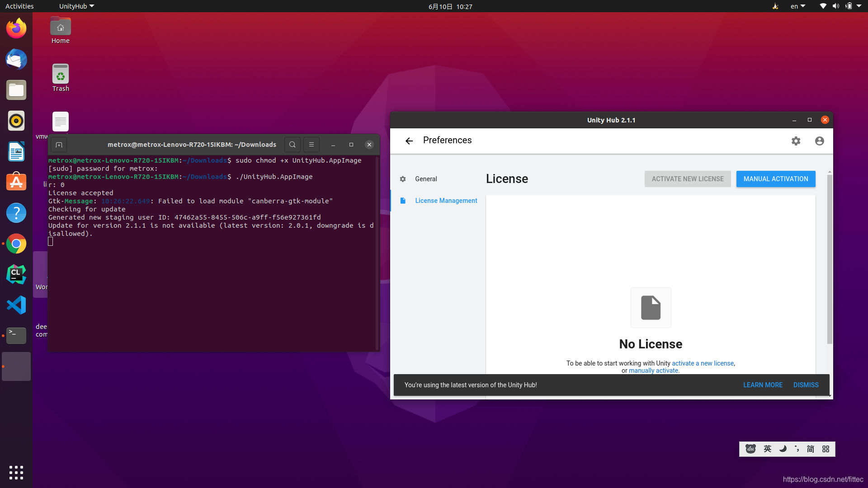Screen dimensions: 868x488
Task: Open the Unity Hub account profile icon
Action: [x=820, y=141]
